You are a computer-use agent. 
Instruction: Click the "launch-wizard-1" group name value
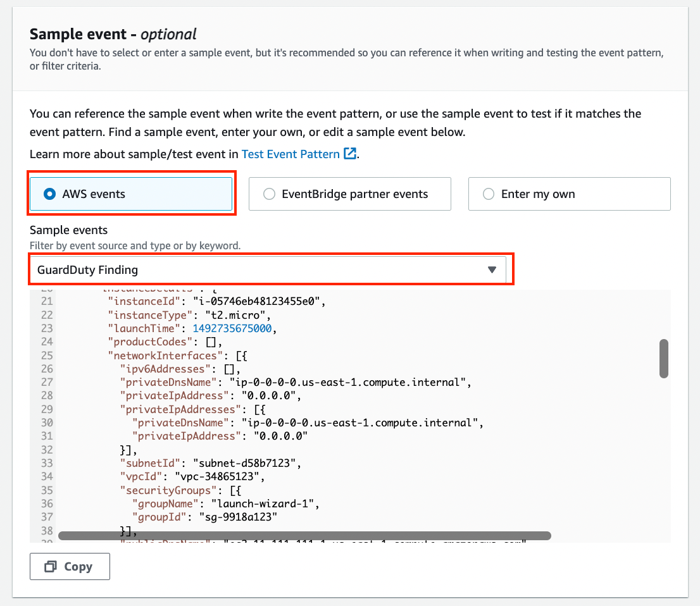(263, 504)
